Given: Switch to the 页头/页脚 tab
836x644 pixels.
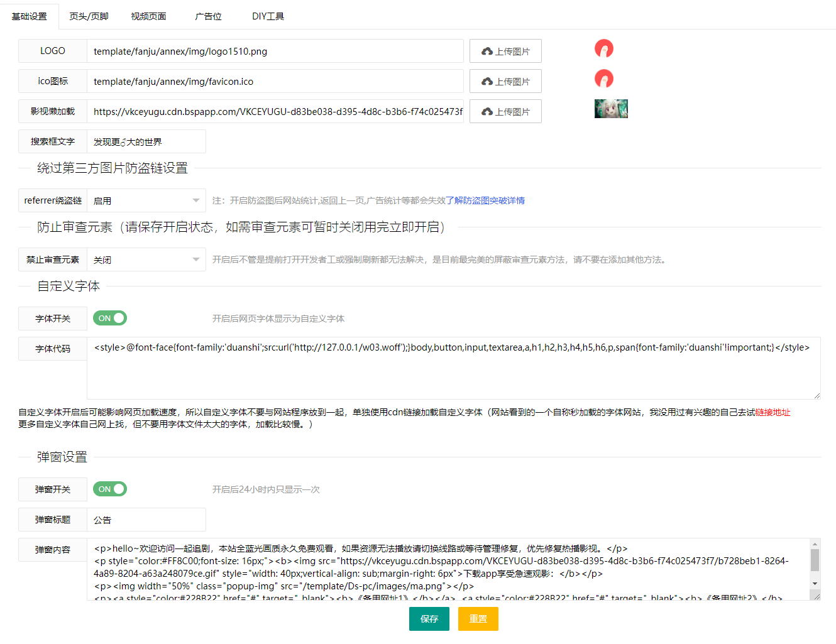Looking at the screenshot, I should pos(89,16).
